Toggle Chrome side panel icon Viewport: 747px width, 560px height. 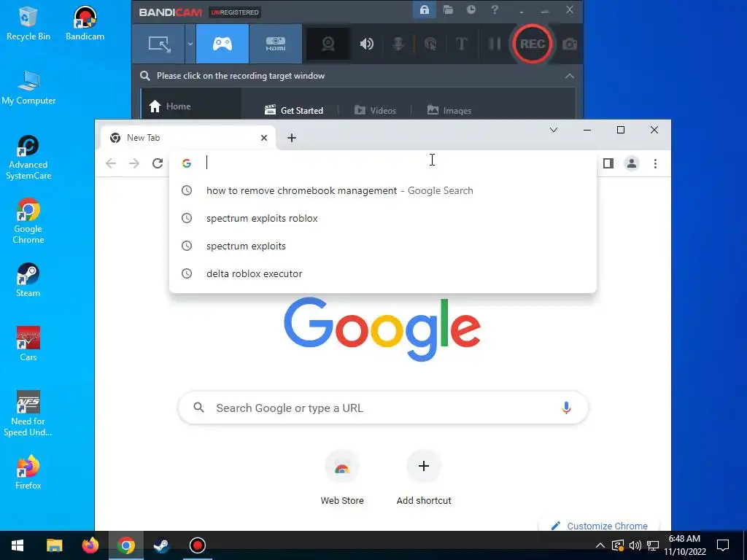pos(608,163)
